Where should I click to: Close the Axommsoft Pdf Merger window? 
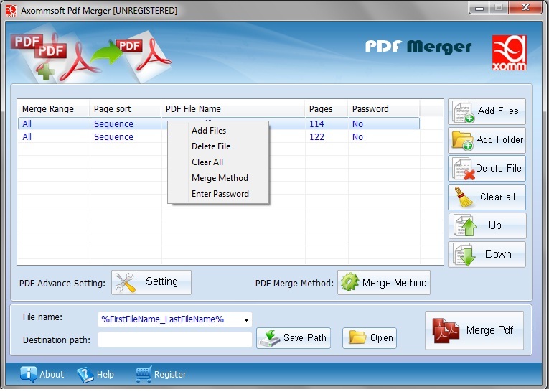tap(525, 7)
